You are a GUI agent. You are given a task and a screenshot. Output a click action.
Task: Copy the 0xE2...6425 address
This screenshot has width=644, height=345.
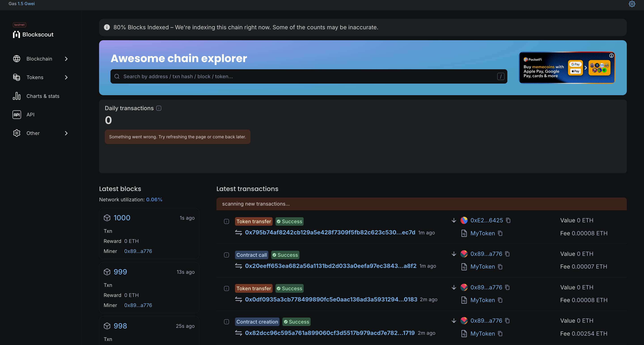508,220
